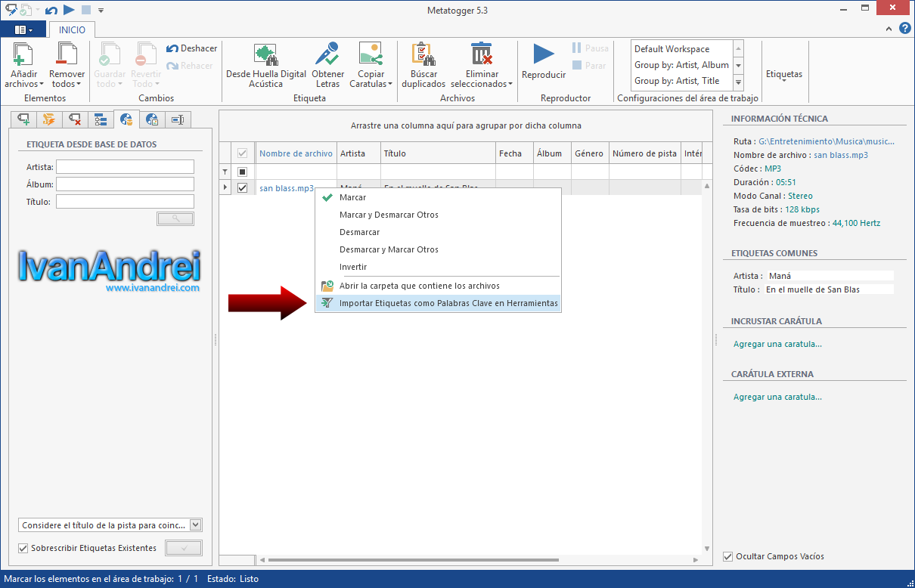Select Group by: Artist, Title workspace
The image size is (915, 588).
pyautogui.click(x=681, y=81)
